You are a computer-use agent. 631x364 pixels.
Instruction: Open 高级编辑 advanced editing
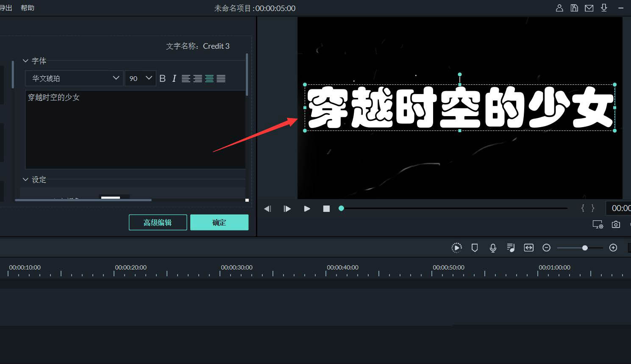[x=158, y=222]
